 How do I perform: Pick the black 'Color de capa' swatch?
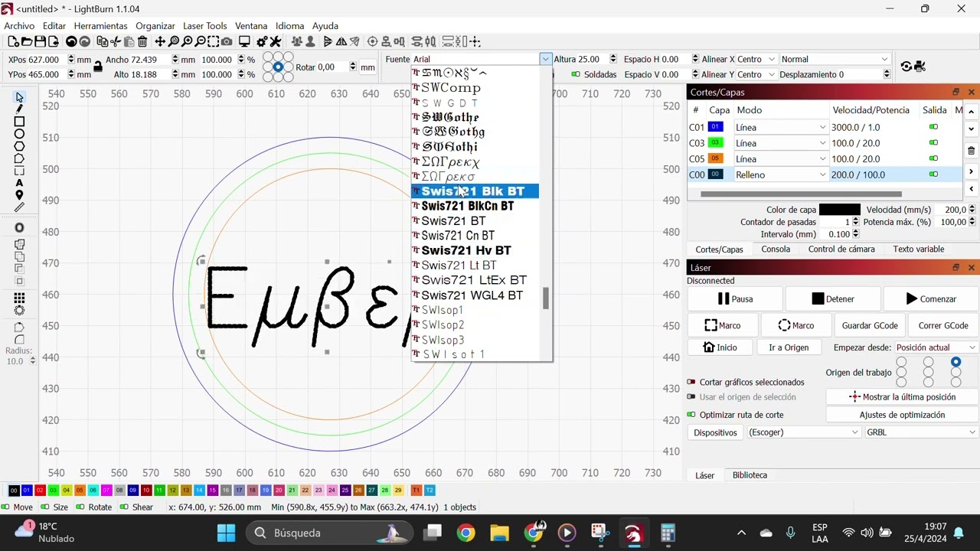[840, 210]
